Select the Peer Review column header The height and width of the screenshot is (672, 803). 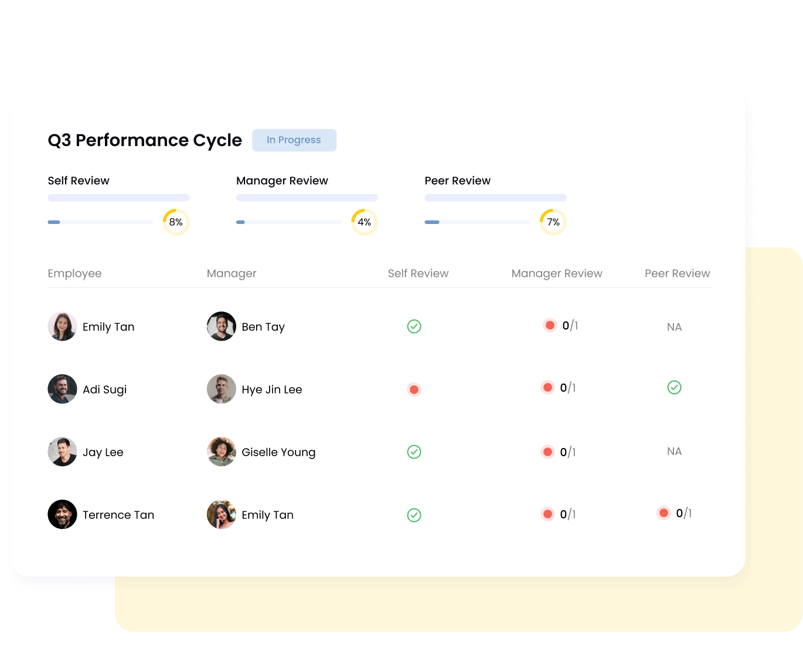pos(677,273)
